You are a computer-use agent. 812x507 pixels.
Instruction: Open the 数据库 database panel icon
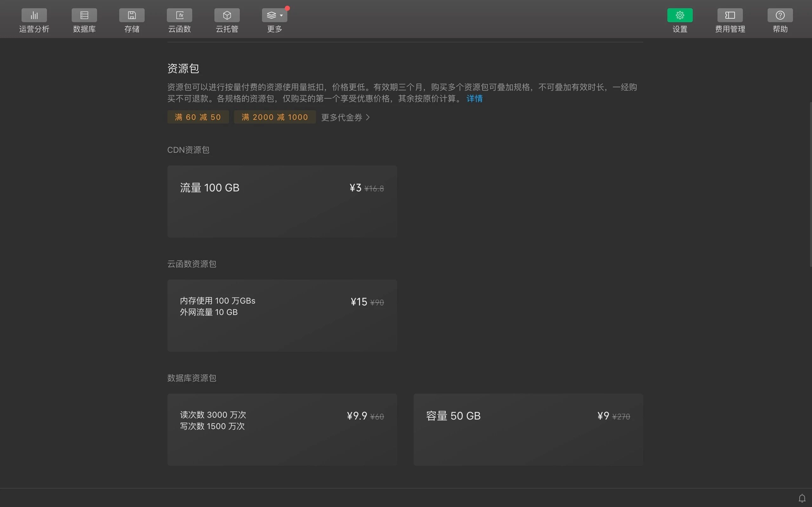(x=84, y=16)
